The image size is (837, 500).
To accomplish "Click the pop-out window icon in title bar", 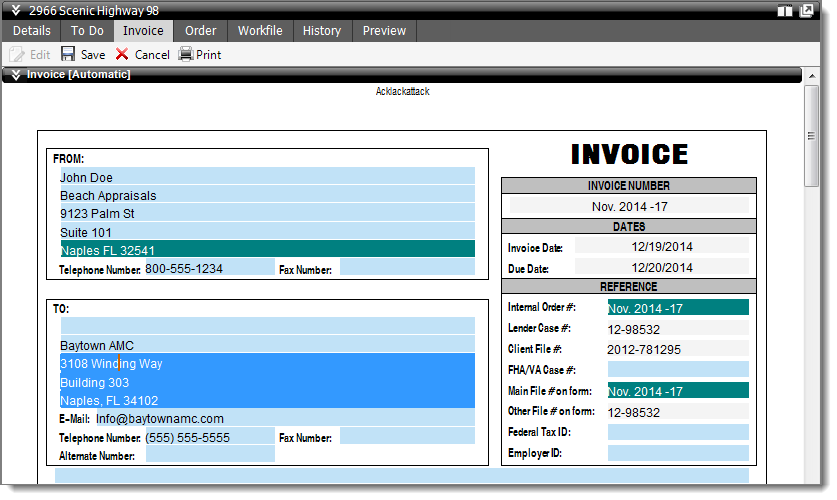I will [806, 11].
